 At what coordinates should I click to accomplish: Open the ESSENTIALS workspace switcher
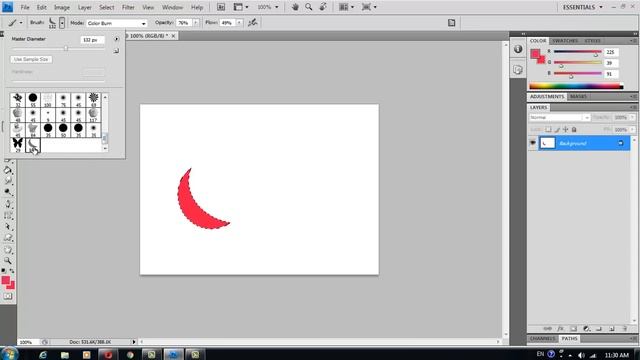point(582,7)
